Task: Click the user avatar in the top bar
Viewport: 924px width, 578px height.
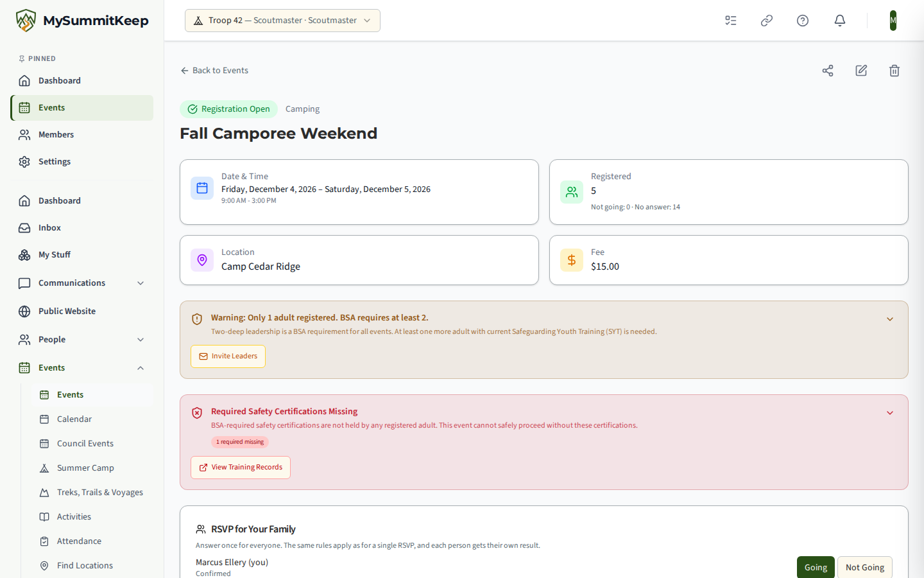Action: pos(893,21)
